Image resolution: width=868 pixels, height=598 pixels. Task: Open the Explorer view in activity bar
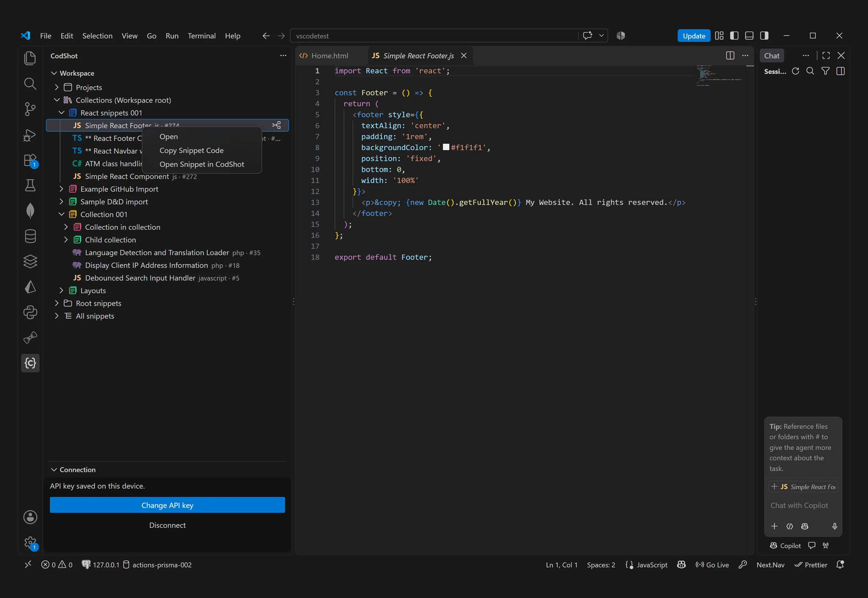[x=30, y=58]
